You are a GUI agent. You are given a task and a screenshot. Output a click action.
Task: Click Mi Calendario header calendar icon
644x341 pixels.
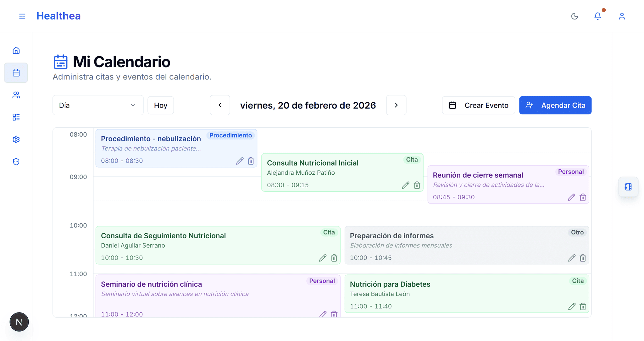click(x=60, y=62)
